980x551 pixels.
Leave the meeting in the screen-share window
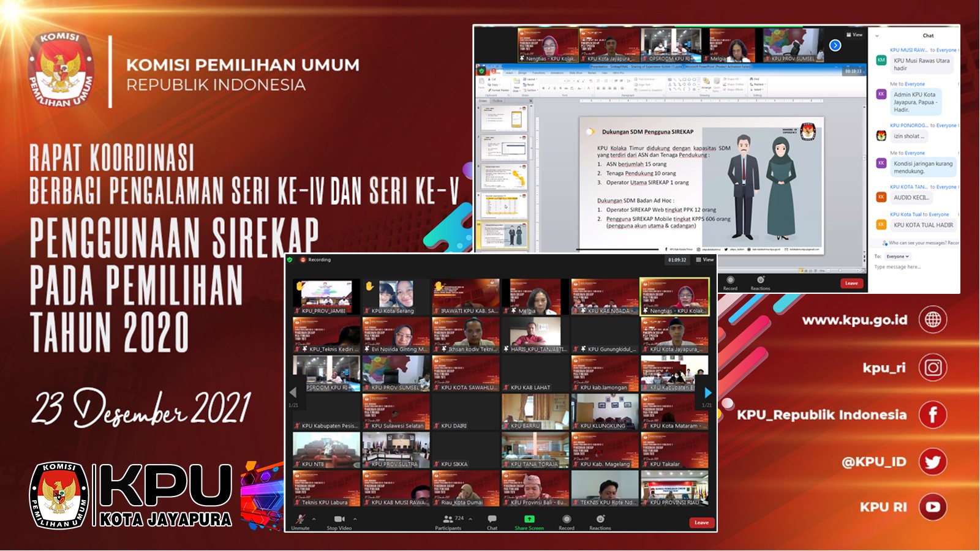tap(851, 283)
